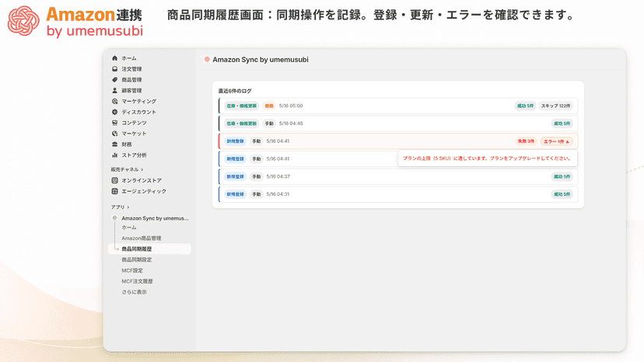The height and width of the screenshot is (362, 644).
Task: Expand the 販売チャネル section chevron
Action: point(142,169)
